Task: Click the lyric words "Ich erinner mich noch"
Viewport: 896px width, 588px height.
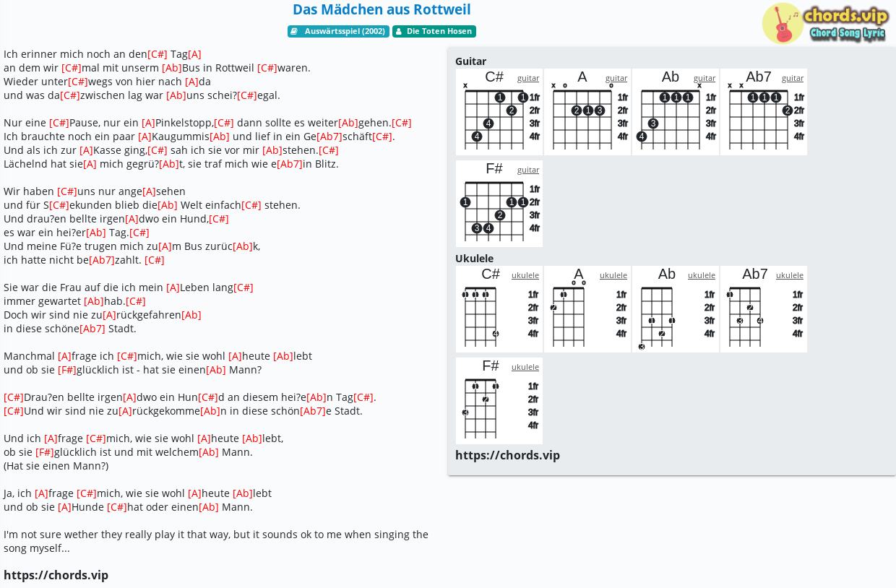Action: (x=55, y=54)
